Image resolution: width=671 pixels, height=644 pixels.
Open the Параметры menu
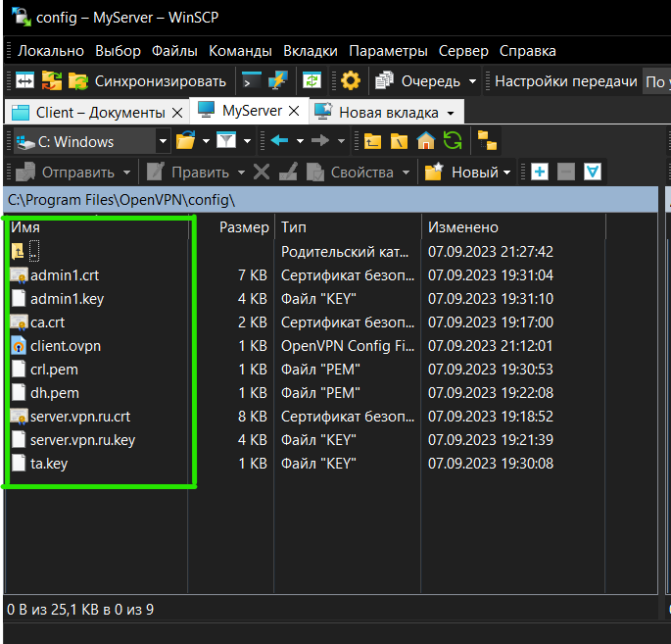(x=388, y=51)
